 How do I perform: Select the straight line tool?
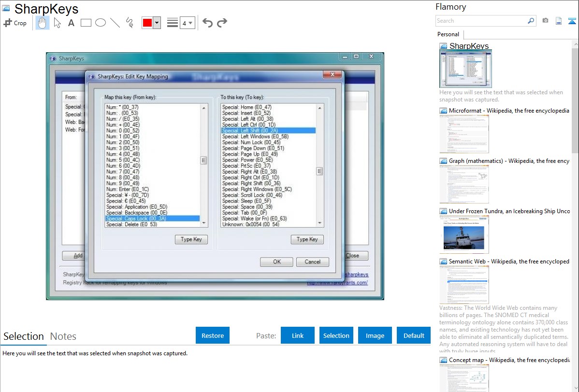(x=115, y=23)
